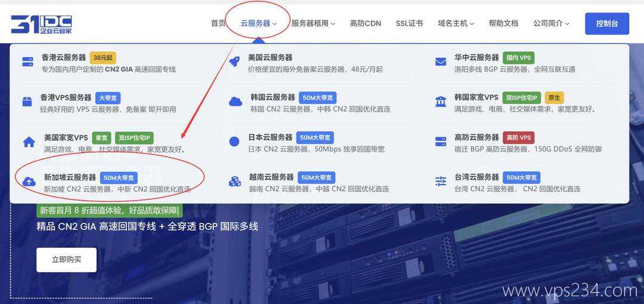Open the 韩国云服务器 link
Viewport: 644px width, 304px height.
pyautogui.click(x=273, y=97)
